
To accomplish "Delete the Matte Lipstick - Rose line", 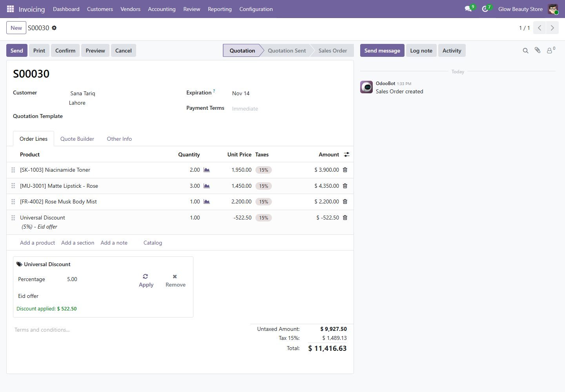I will pos(345,186).
